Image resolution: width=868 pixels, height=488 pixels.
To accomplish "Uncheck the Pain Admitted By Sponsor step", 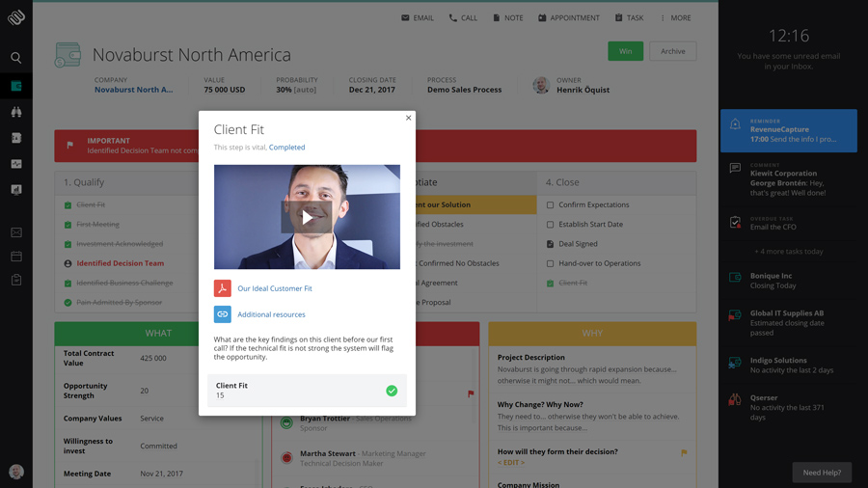I will (68, 303).
